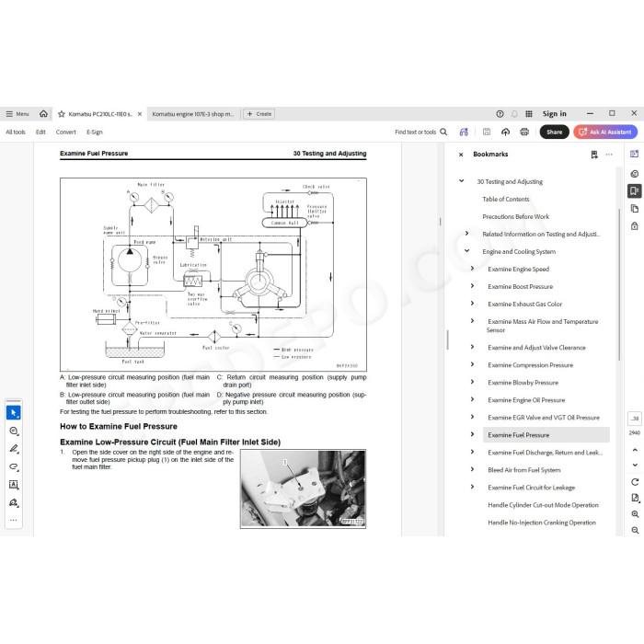Image resolution: width=644 pixels, height=644 pixels.
Task: Open Examine Fuel Circuit for Leakage bookmark
Action: point(531,488)
